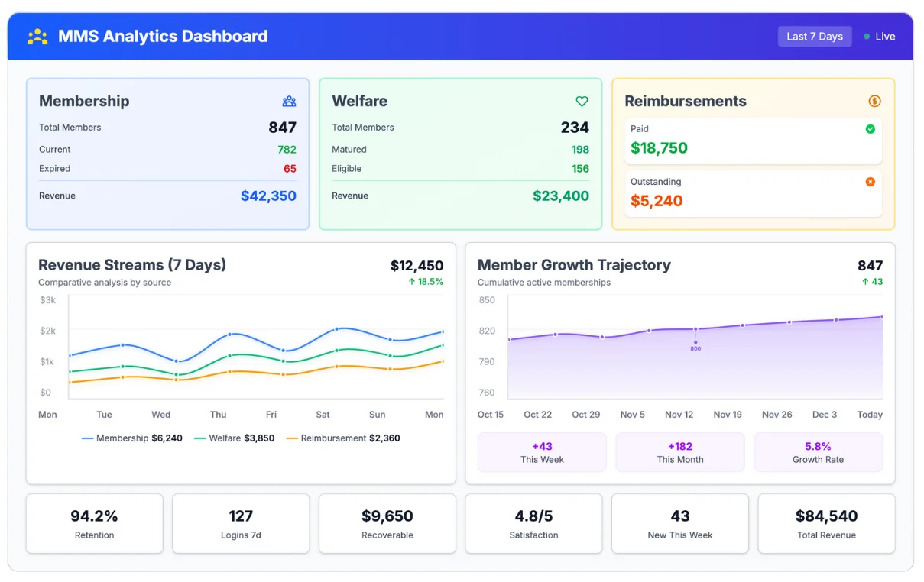
Task: Toggle the Welfare $3,850 legend entry
Action: (235, 438)
